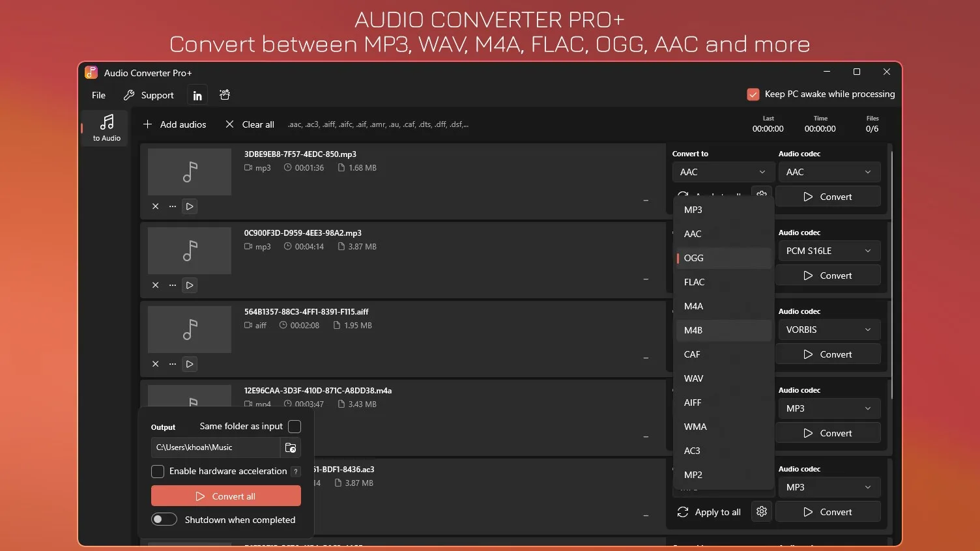Choose CAF from the format list

pyautogui.click(x=723, y=354)
